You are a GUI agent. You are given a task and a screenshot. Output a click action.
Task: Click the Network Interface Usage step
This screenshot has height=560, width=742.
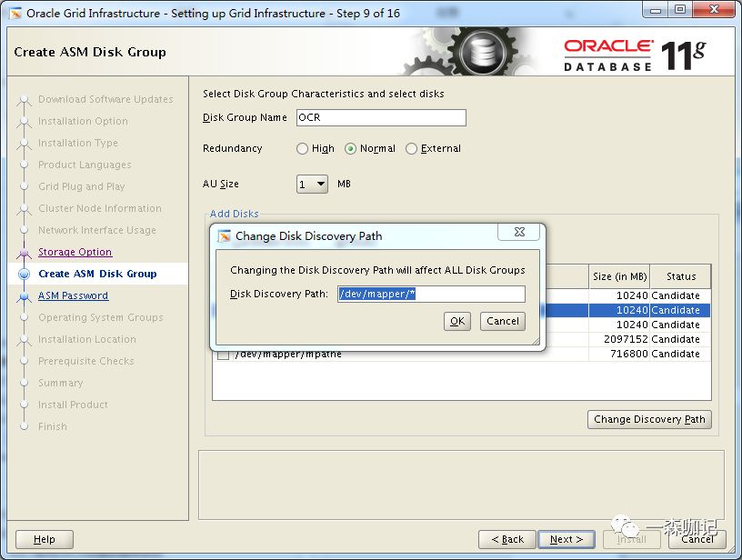pos(97,230)
